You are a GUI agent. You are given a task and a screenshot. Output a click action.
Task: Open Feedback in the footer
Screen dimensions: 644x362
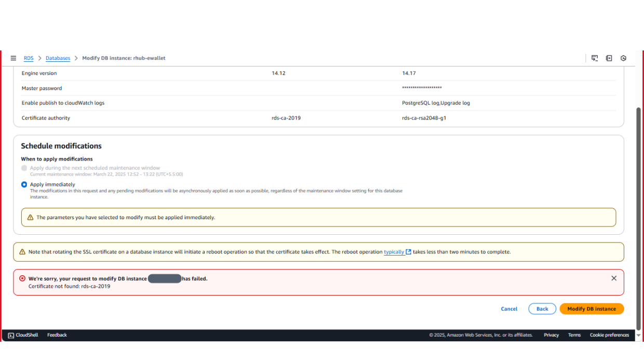(57, 335)
